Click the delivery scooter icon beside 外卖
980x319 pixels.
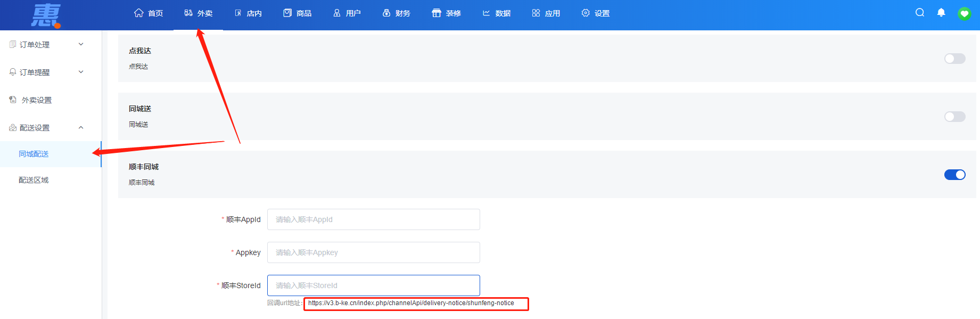(x=188, y=13)
